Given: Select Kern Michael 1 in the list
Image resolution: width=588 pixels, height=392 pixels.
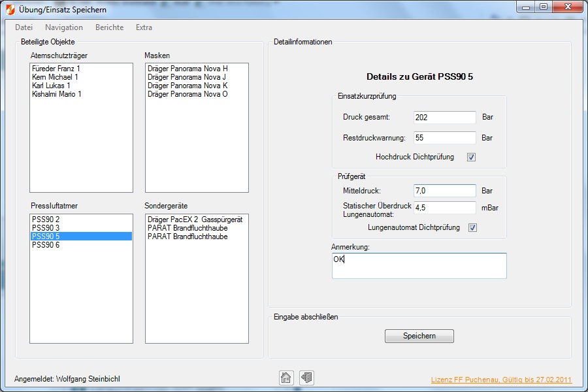Looking at the screenshot, I should pyautogui.click(x=81, y=77).
